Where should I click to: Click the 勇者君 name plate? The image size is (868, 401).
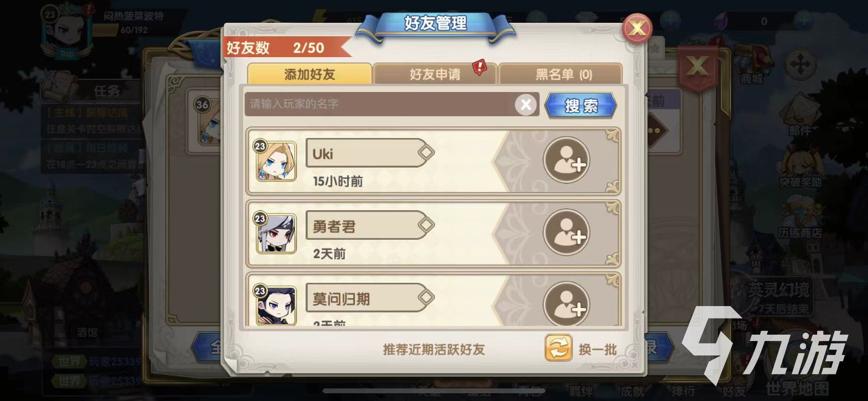click(370, 225)
